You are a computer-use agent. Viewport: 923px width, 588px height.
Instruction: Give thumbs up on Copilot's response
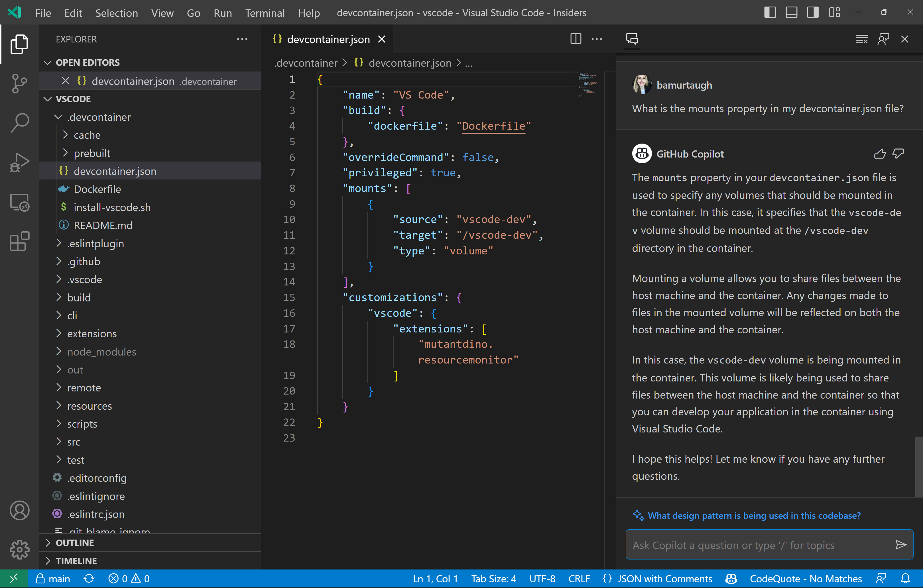point(880,154)
